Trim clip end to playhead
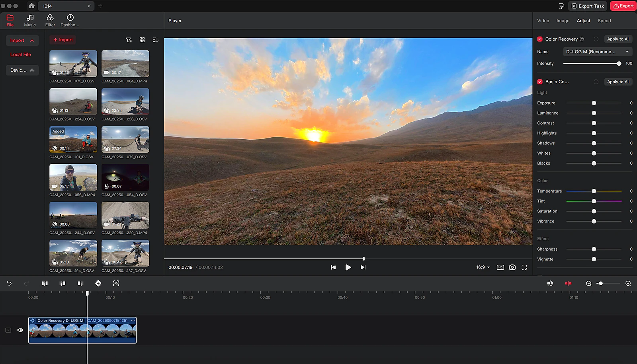The image size is (637, 364). (x=80, y=283)
